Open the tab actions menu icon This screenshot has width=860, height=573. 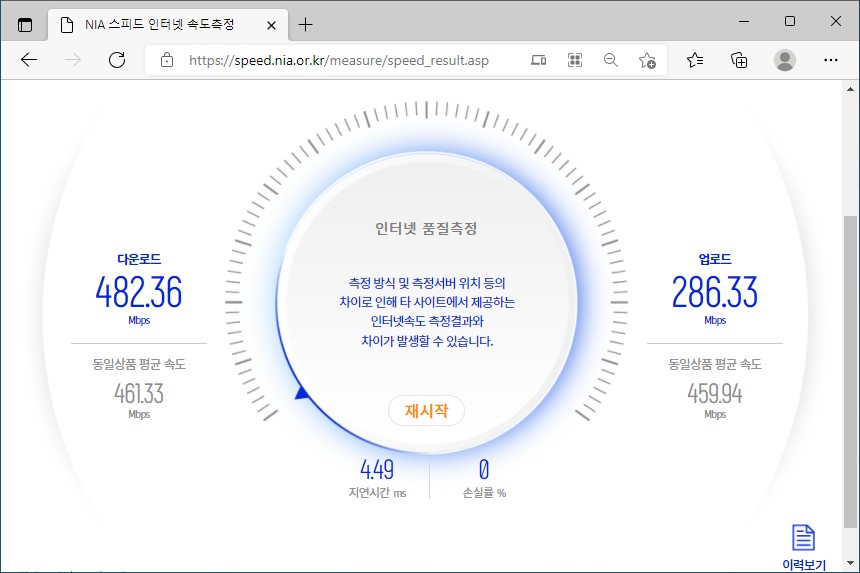(25, 25)
